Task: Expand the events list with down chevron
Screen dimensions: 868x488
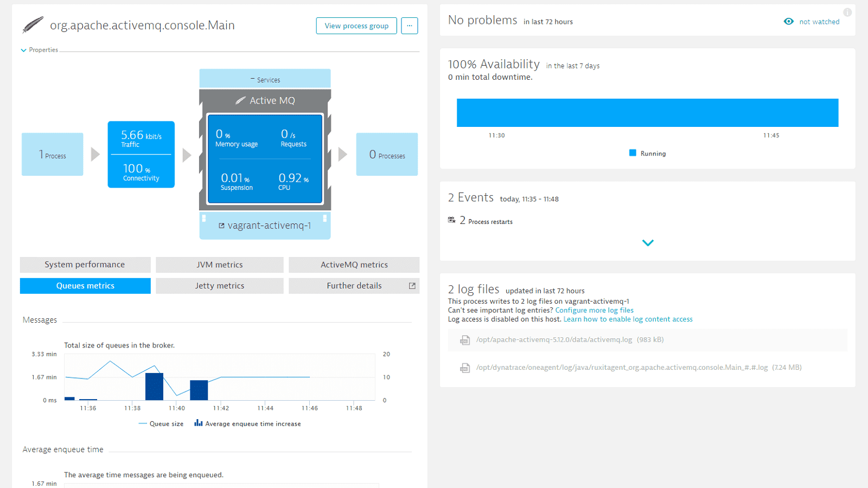Action: pos(648,243)
